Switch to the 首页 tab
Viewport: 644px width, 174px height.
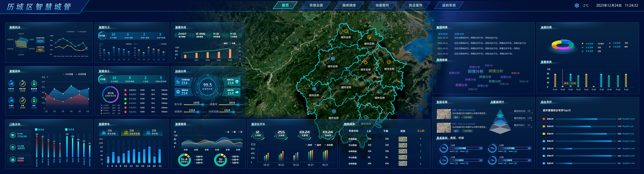point(285,5)
